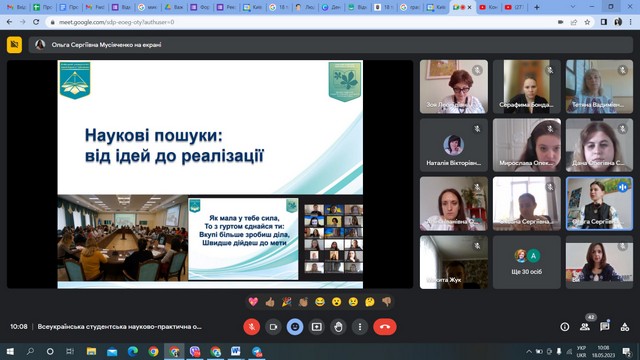Click the browser address bar URL
This screenshot has height=360, width=640.
click(x=117, y=22)
